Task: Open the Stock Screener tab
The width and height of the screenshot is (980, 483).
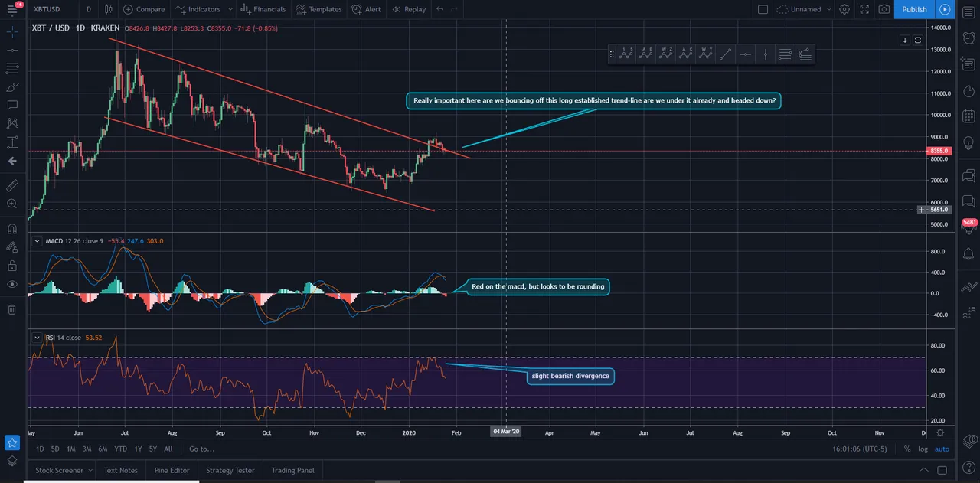Action: pos(60,470)
